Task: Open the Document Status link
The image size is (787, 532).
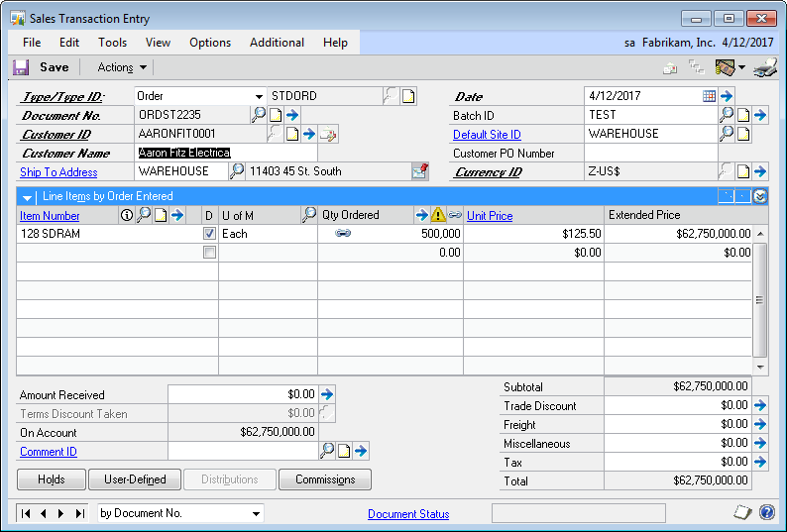Action: point(408,514)
